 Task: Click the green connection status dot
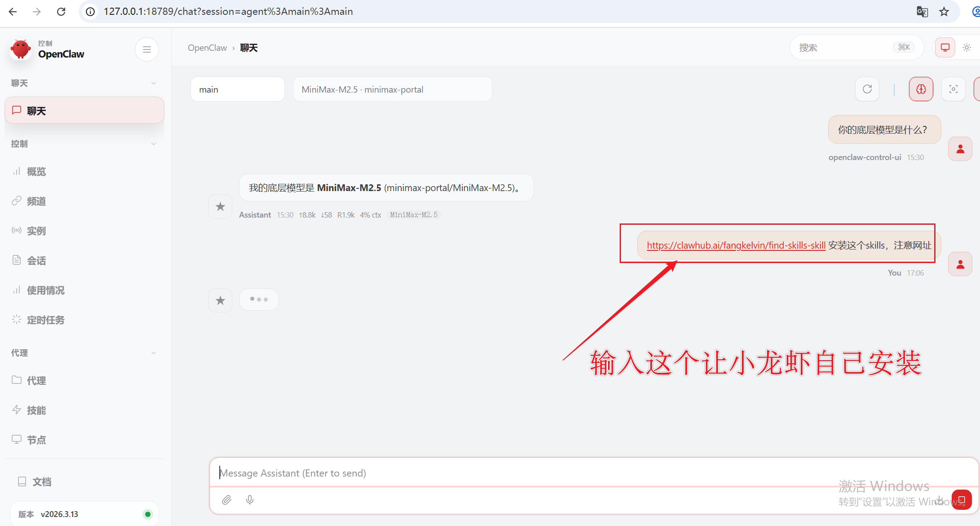[x=148, y=514]
